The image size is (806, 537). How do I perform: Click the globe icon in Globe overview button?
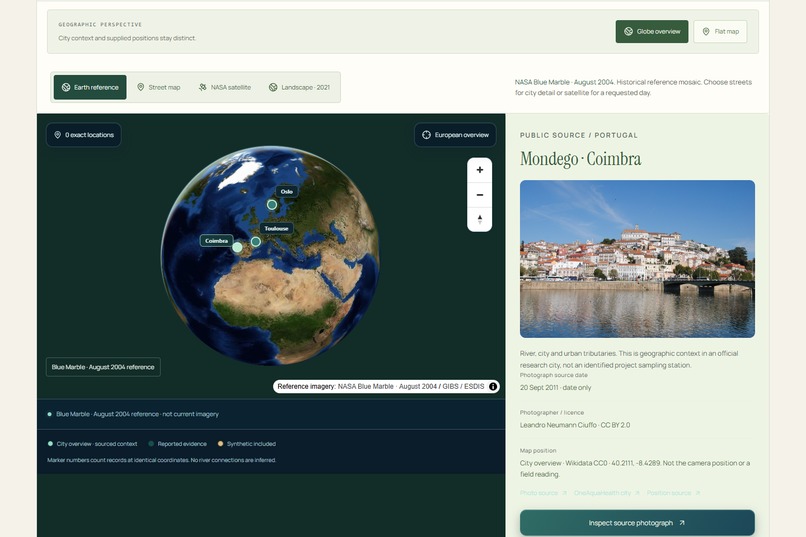point(628,31)
